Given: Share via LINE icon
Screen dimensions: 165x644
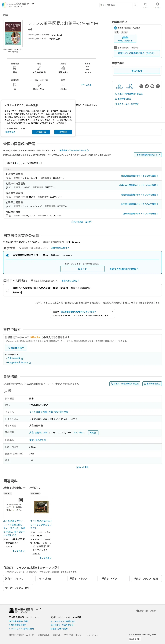Looking at the screenshot, I should pos(152,86).
